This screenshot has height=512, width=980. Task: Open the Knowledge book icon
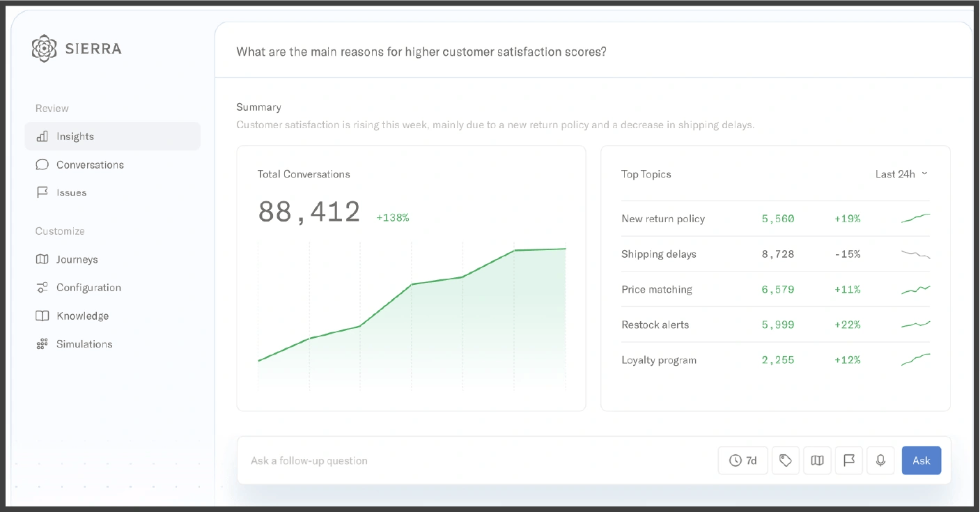(42, 316)
